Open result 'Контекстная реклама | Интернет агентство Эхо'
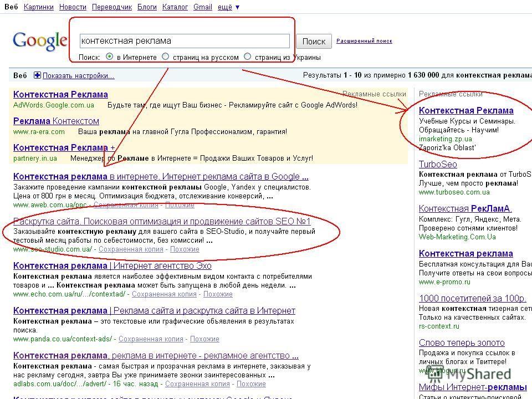The height and width of the screenshot is (399, 532). 112,265
